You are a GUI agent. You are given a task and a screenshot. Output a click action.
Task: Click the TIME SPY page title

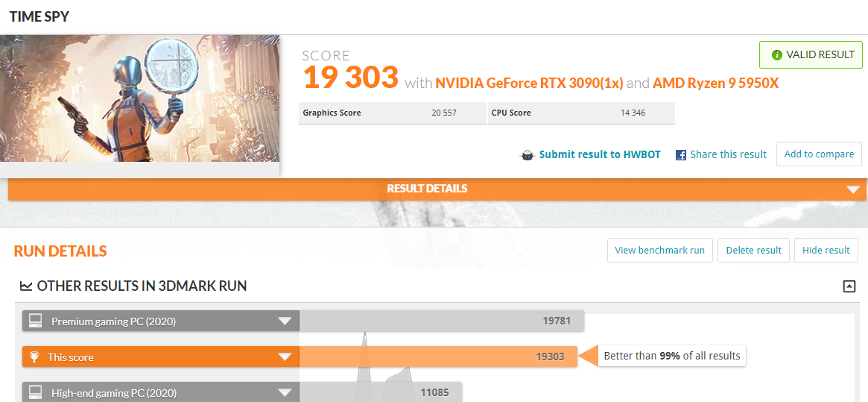point(39,16)
